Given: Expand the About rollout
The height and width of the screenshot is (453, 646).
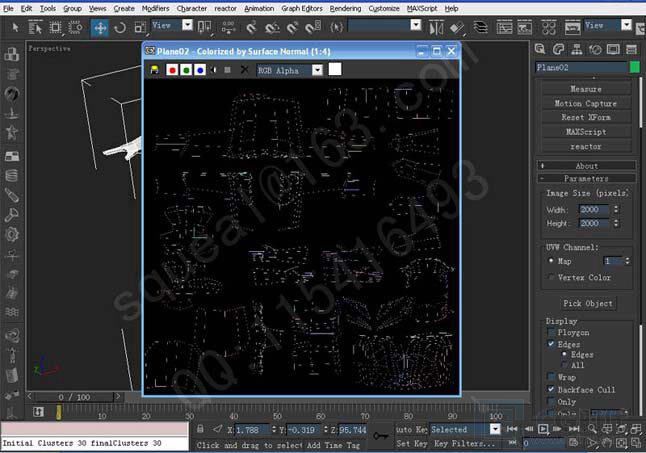Looking at the screenshot, I should click(586, 166).
